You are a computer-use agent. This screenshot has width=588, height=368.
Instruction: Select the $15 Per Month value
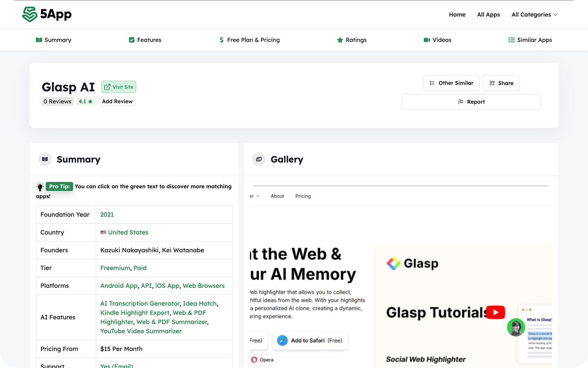(121, 349)
